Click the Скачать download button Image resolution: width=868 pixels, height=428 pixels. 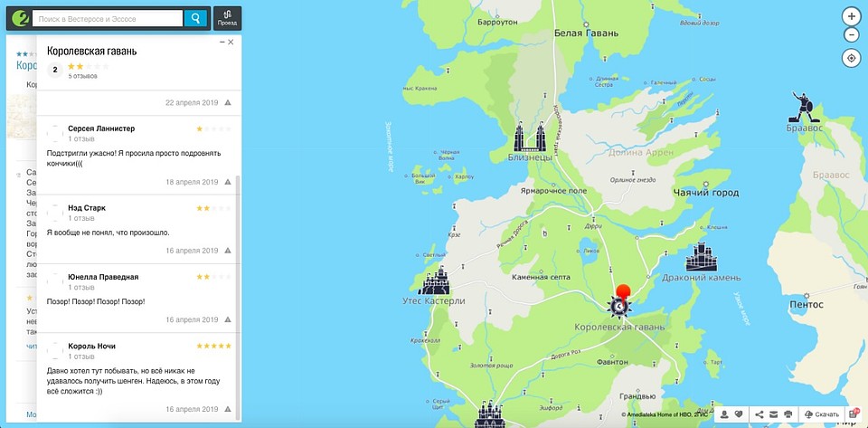coord(822,414)
